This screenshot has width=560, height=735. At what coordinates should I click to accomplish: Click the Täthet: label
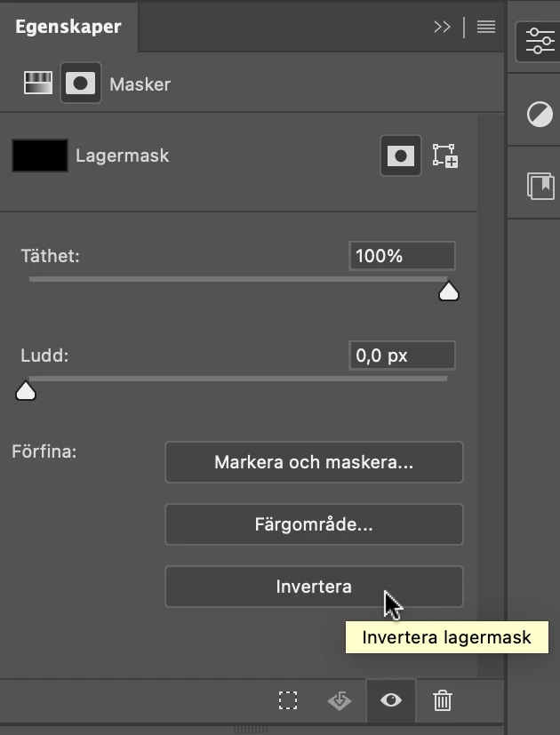pos(50,256)
